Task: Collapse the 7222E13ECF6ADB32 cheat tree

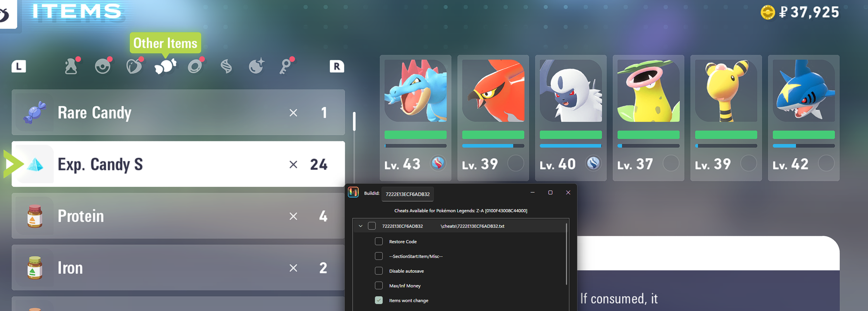Action: click(361, 226)
